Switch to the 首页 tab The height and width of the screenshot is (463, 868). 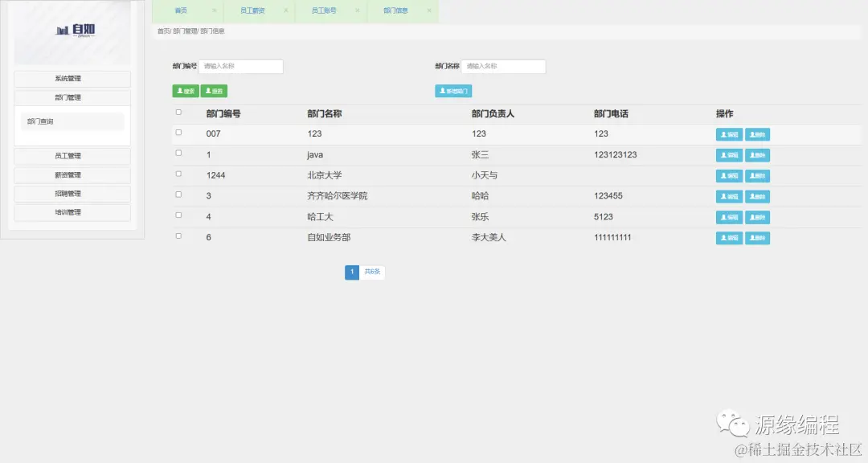pyautogui.click(x=182, y=11)
